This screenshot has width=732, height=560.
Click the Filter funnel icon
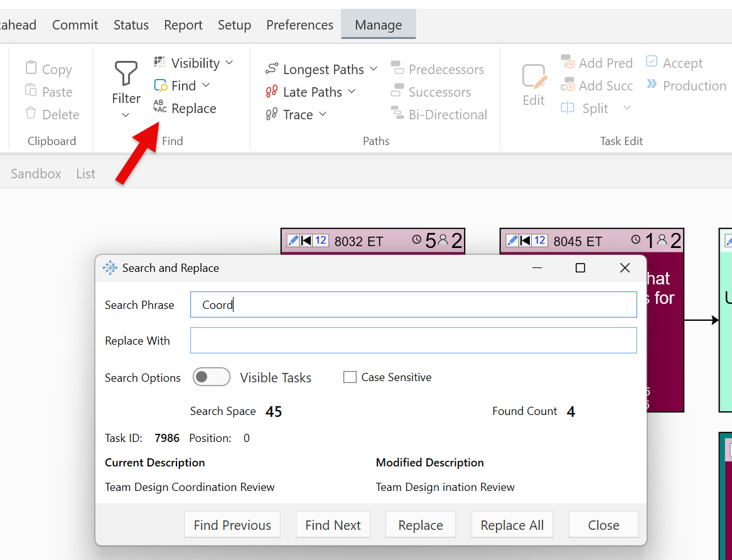tap(126, 75)
